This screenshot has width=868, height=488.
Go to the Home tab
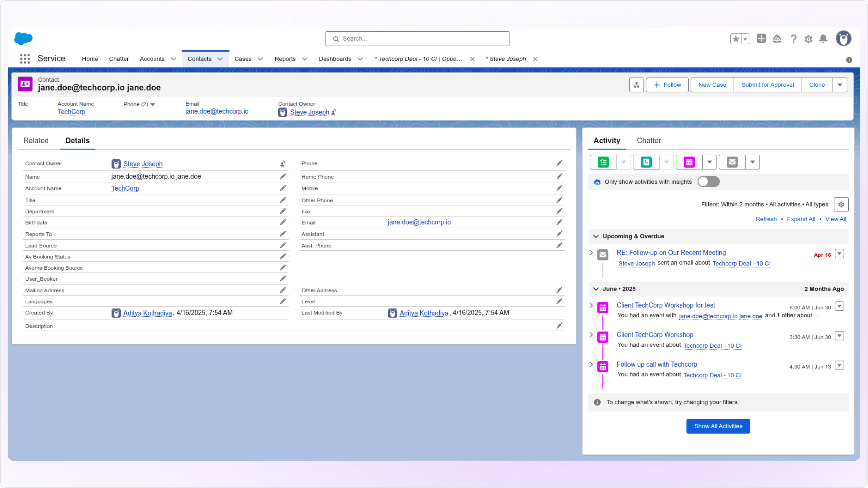point(90,59)
